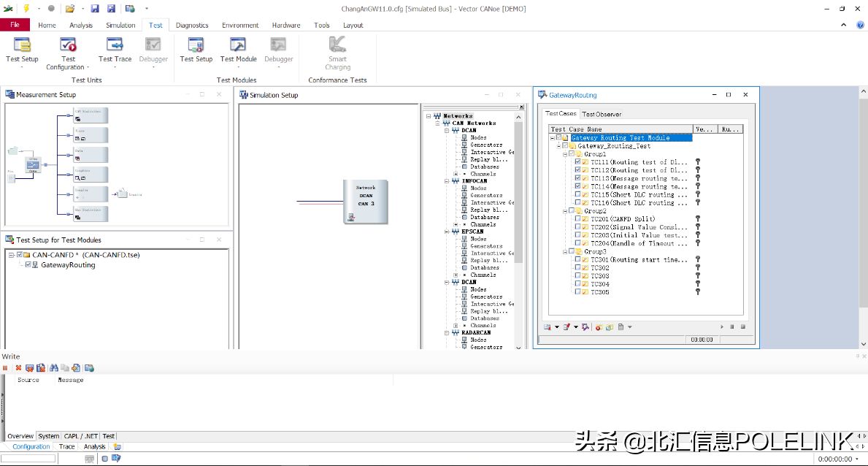Click the export icon in Write toolbar
This screenshot has width=868, height=466.
(x=76, y=368)
